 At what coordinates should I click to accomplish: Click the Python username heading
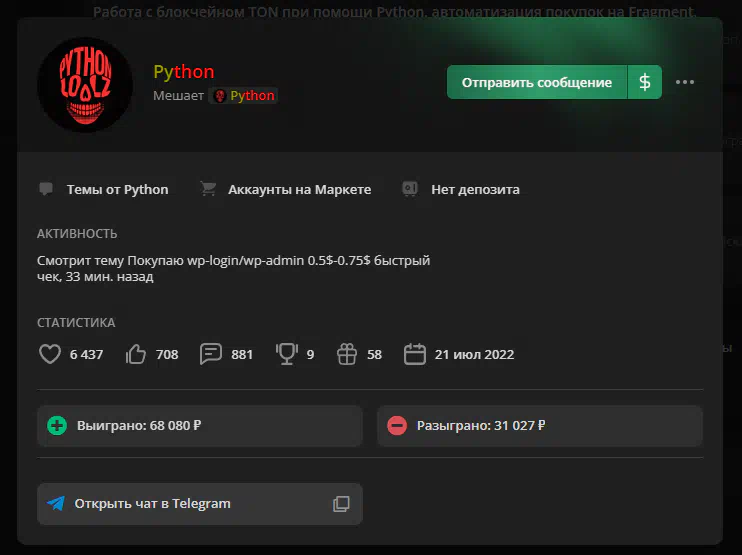pyautogui.click(x=184, y=72)
